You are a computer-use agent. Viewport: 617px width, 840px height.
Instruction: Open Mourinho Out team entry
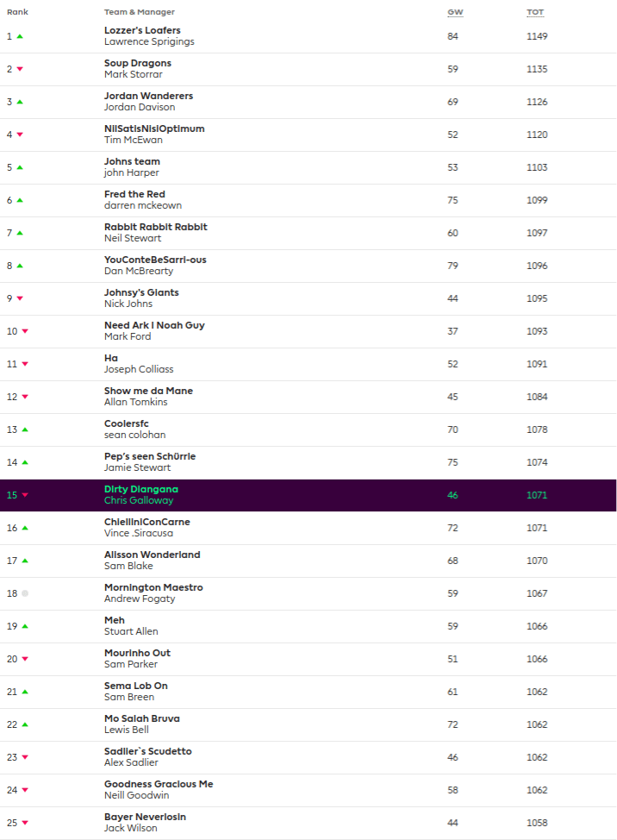pyautogui.click(x=137, y=653)
